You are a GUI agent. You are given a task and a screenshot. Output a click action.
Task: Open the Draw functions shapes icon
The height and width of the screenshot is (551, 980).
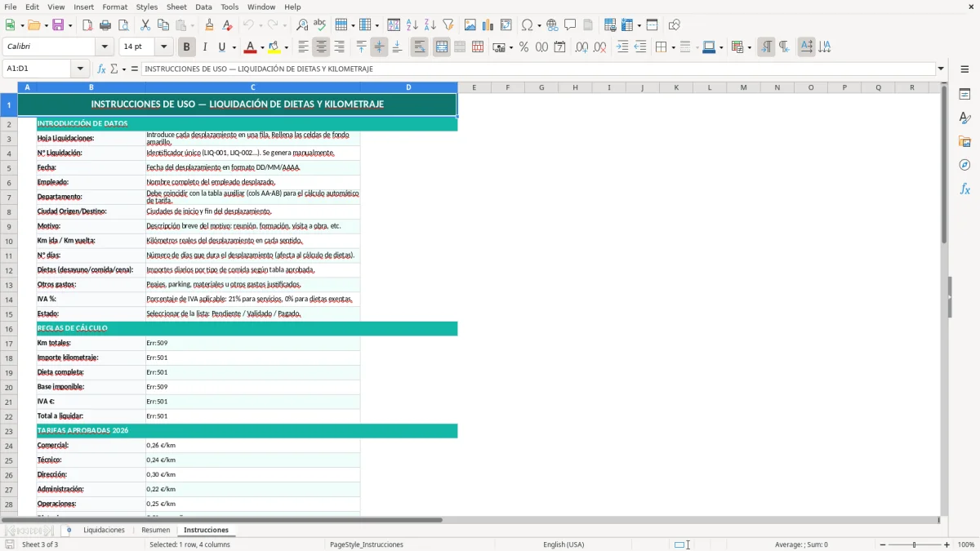click(x=674, y=25)
